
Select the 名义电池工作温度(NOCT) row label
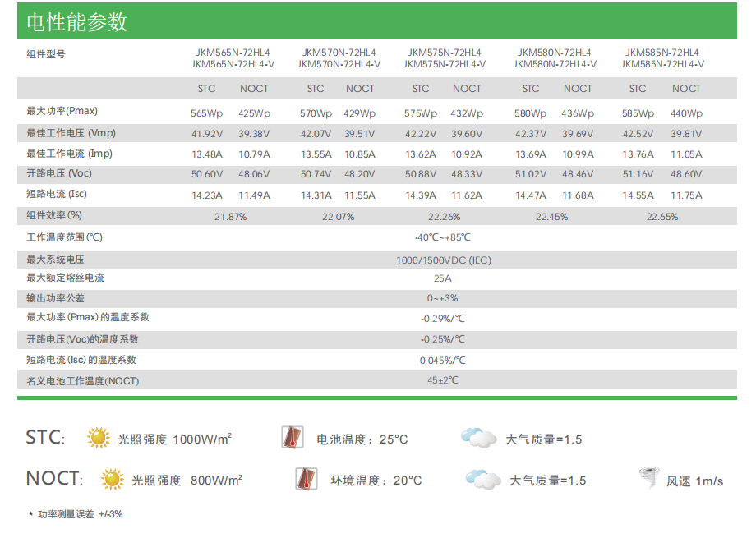tap(82, 381)
